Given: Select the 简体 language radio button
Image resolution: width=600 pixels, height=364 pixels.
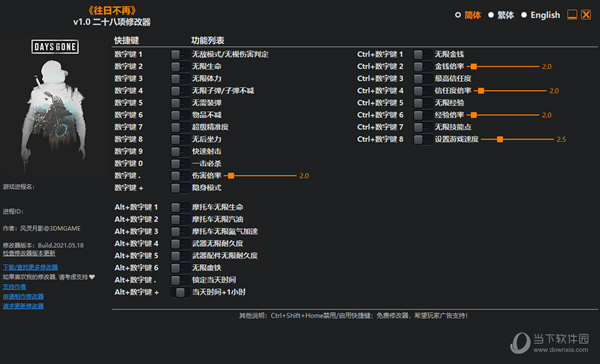Looking at the screenshot, I should (x=458, y=15).
